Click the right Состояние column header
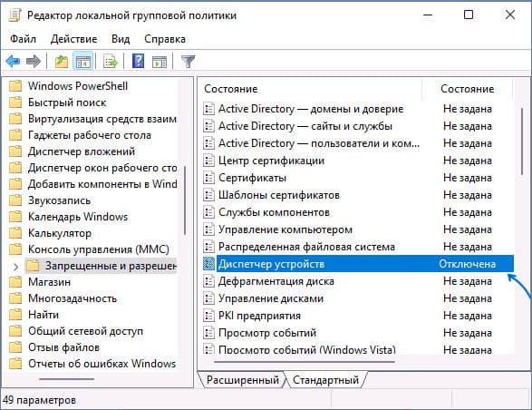This screenshot has width=532, height=410. (x=467, y=89)
